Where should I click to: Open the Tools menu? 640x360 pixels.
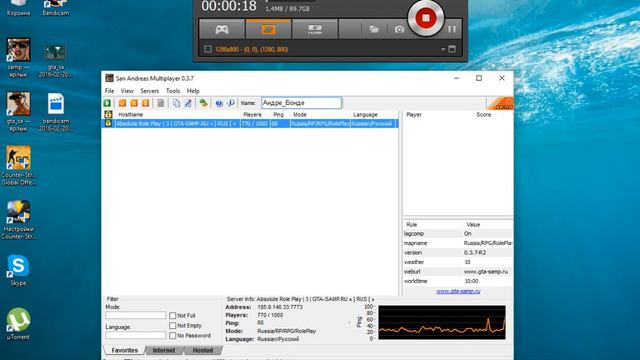click(173, 91)
